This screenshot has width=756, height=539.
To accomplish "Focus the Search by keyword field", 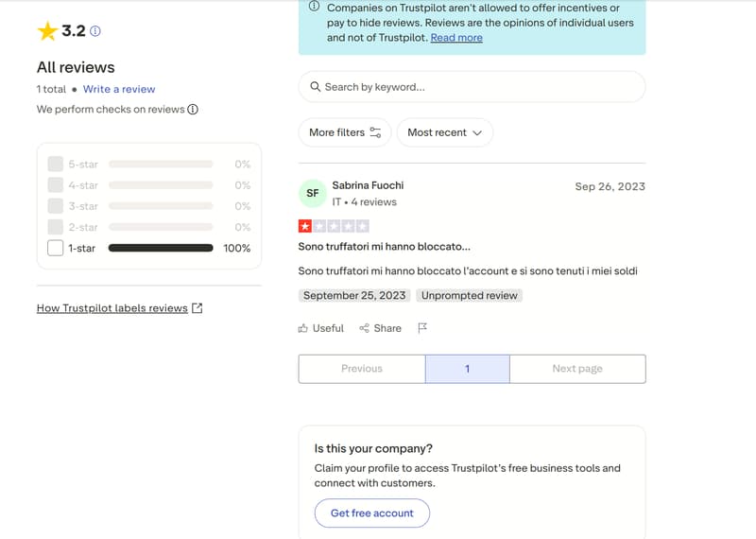I will coord(472,87).
